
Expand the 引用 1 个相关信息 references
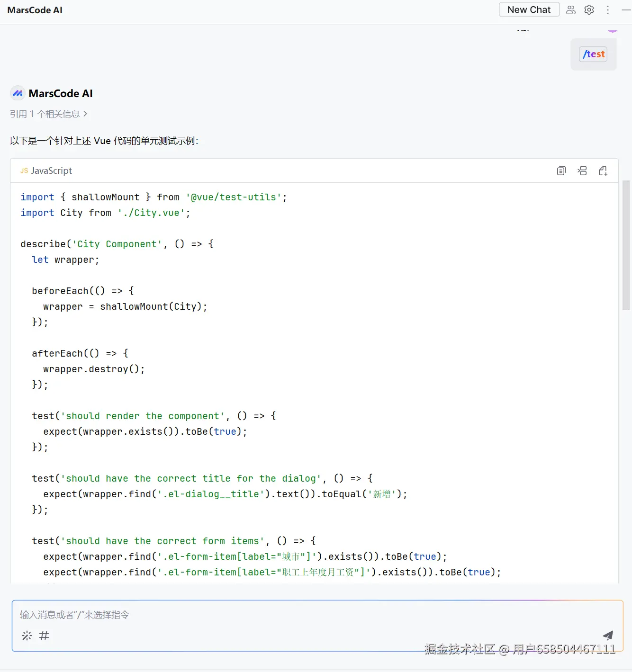(48, 114)
